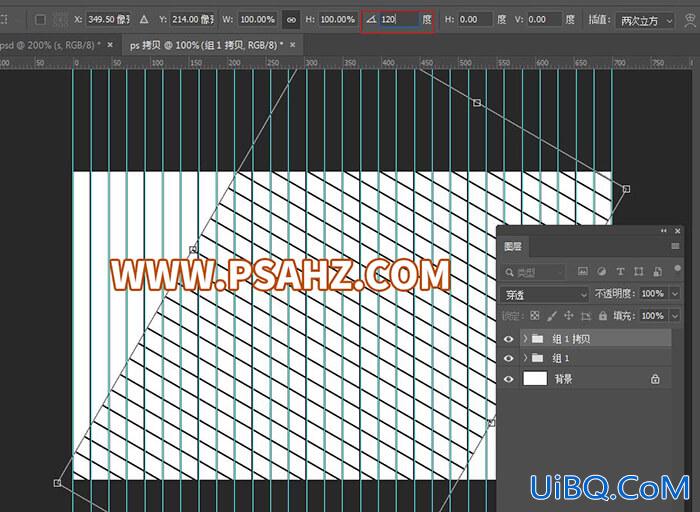The height and width of the screenshot is (512, 700).
Task: Lock transparent pixels icon
Action: (x=535, y=316)
